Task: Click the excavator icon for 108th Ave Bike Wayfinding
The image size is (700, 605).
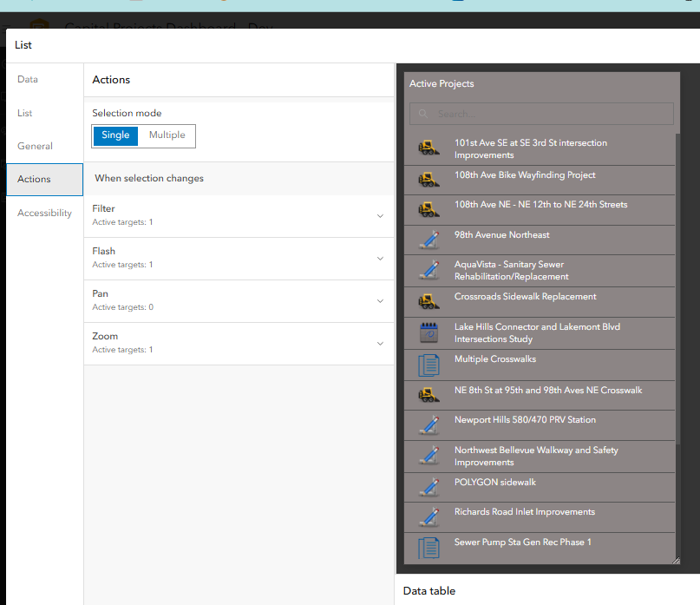Action: 429,180
